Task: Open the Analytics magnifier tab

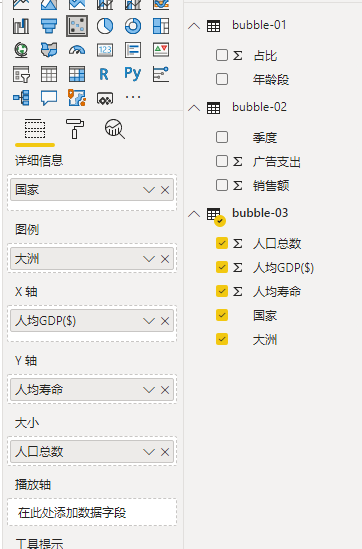Action: (x=114, y=129)
